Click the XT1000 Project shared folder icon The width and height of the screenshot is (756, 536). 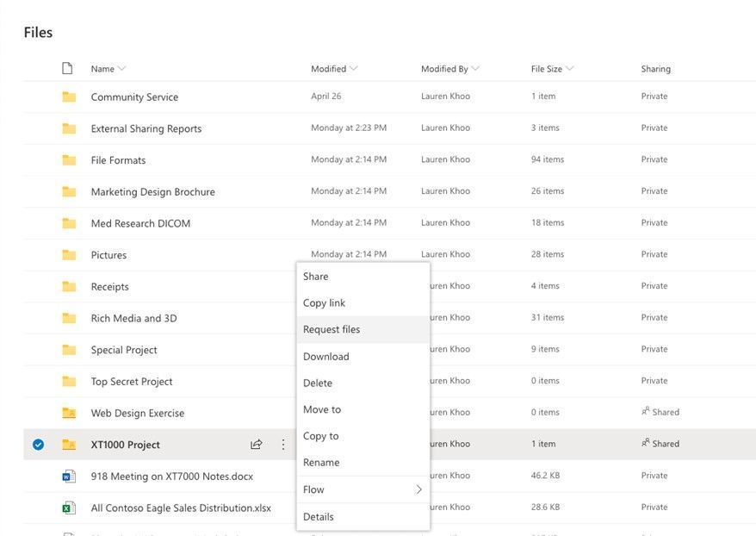click(x=69, y=445)
